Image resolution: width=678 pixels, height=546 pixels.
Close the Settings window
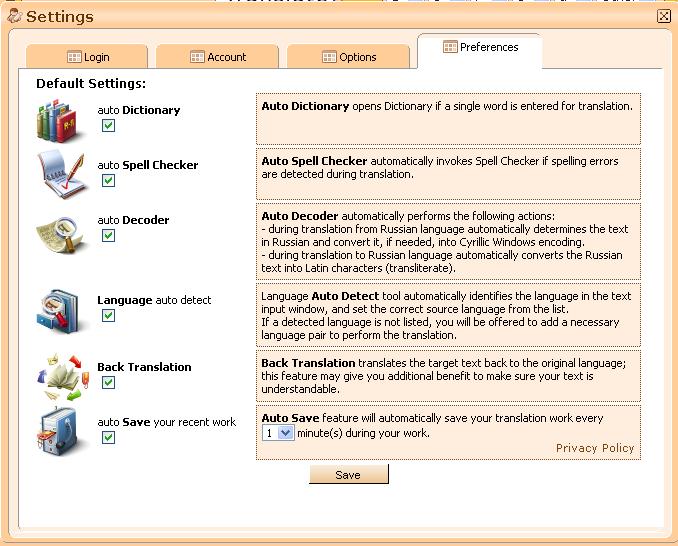coord(663,16)
